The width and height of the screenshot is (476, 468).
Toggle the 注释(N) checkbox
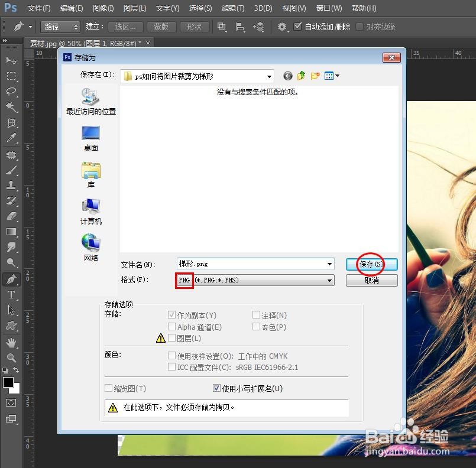point(256,315)
